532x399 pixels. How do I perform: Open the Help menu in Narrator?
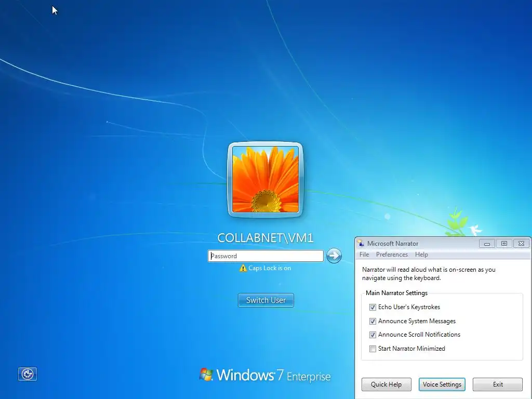click(421, 255)
